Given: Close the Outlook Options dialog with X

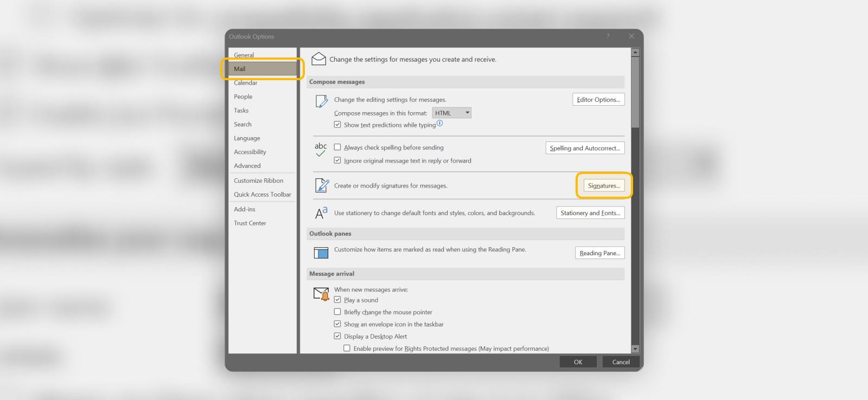Looking at the screenshot, I should pos(631,36).
